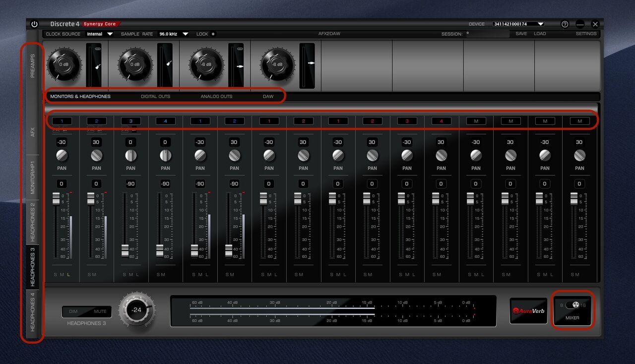Mute blue channel 4 with its M button
Image resolution: width=635 pixels, height=364 pixels.
[x=164, y=274]
